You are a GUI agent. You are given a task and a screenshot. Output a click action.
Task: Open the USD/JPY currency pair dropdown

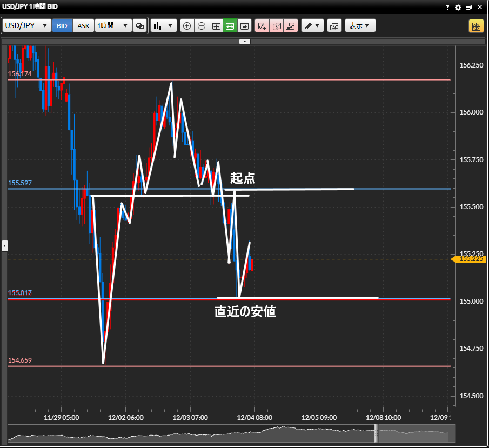(x=27, y=26)
